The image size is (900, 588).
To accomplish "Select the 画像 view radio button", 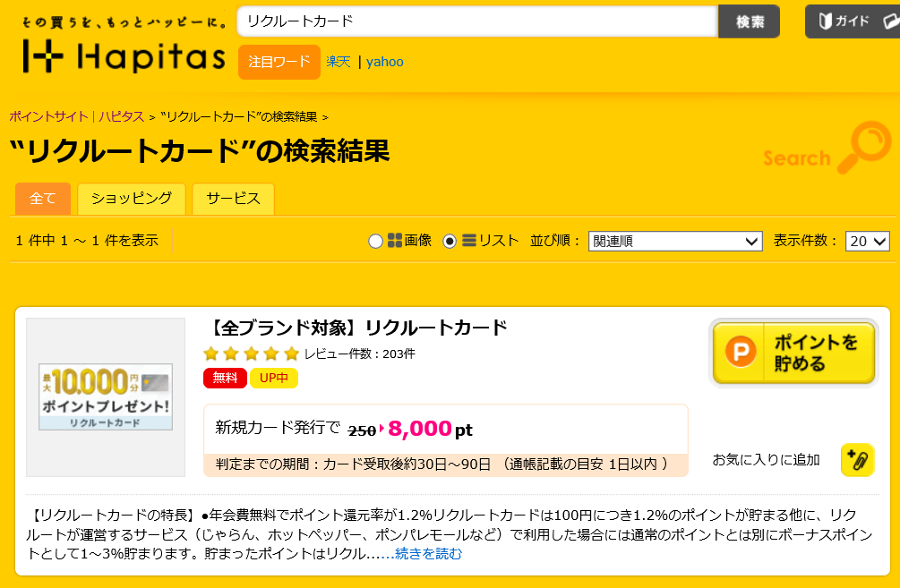I will pos(375,242).
